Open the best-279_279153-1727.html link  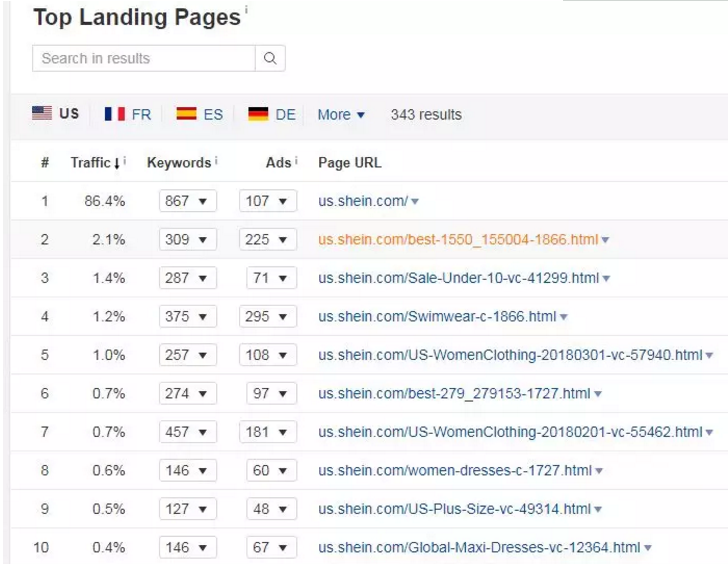tap(455, 394)
